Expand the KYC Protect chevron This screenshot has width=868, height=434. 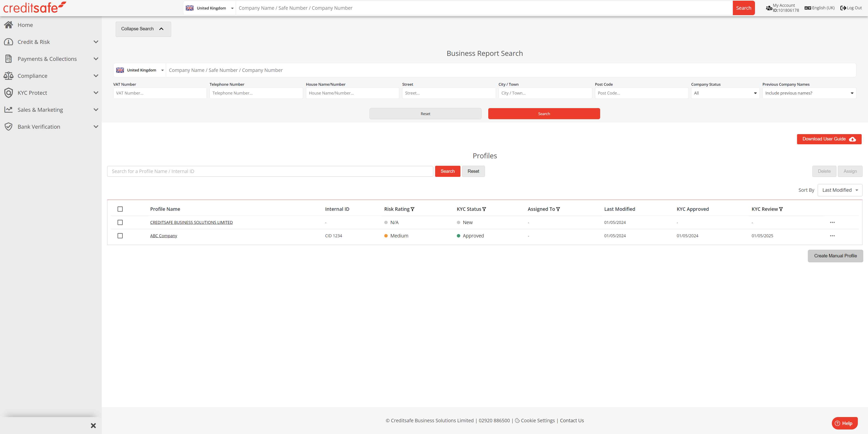coord(96,93)
